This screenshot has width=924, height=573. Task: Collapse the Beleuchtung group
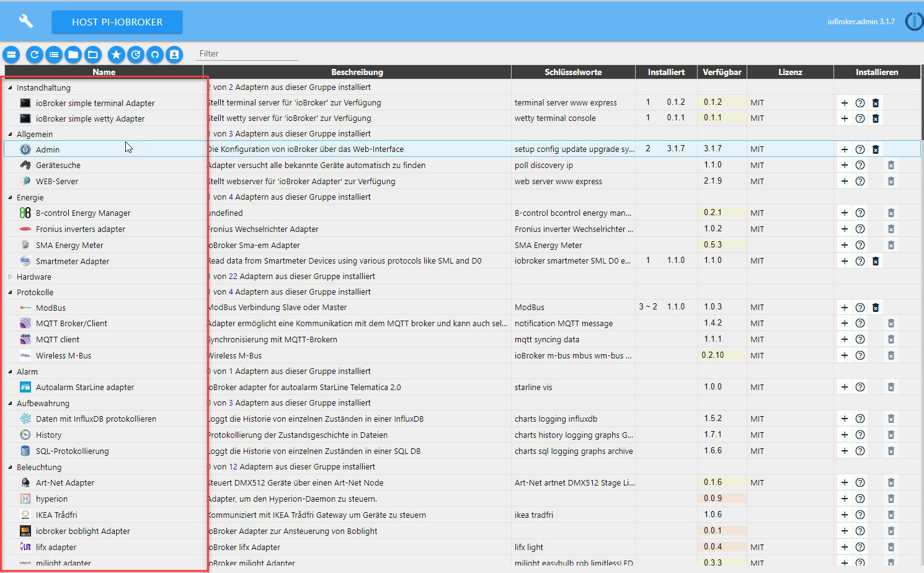[x=10, y=467]
